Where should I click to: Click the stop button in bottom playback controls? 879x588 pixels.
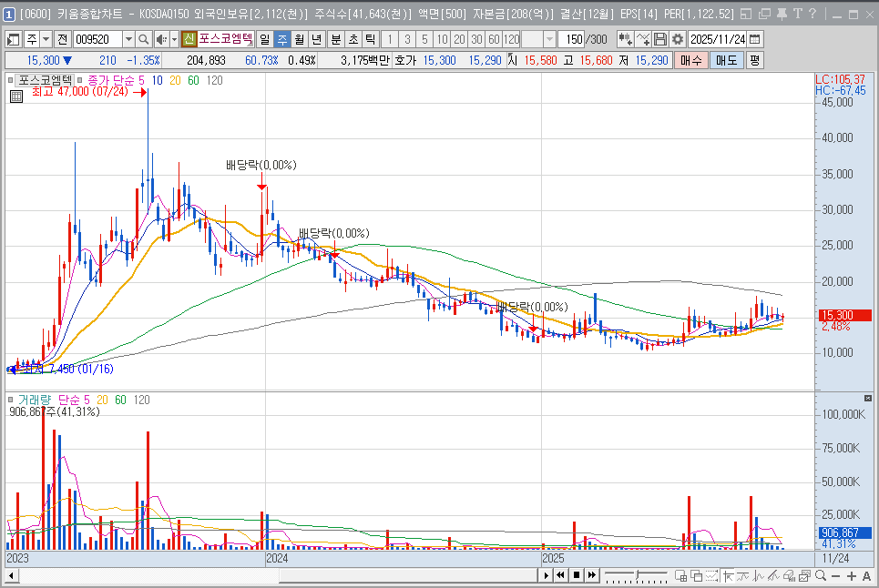click(577, 575)
